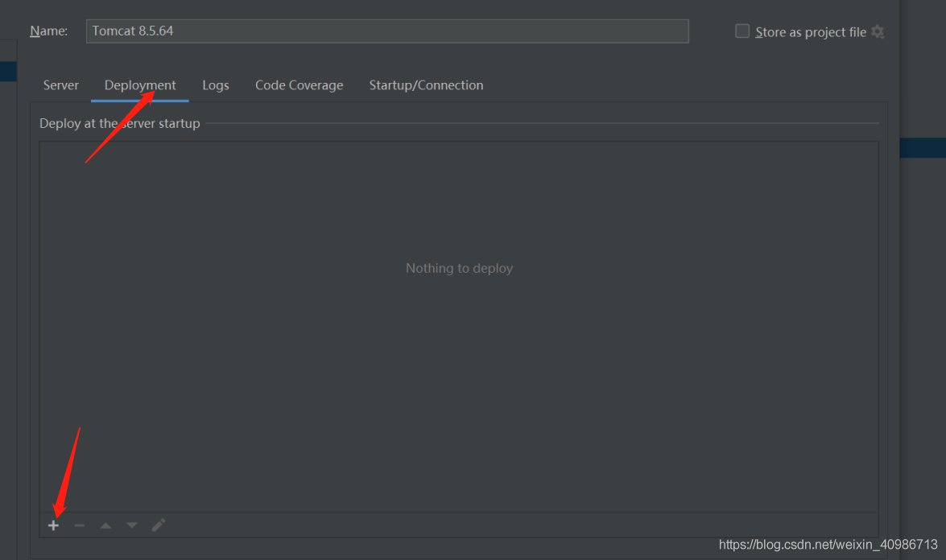This screenshot has width=946, height=560.
Task: Click the 'Store as project file' label text
Action: [810, 32]
